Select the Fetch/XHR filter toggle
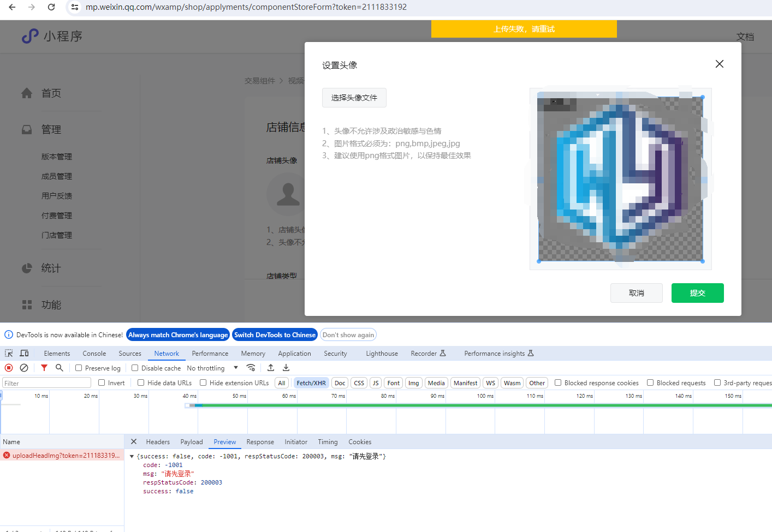772x532 pixels. point(311,383)
